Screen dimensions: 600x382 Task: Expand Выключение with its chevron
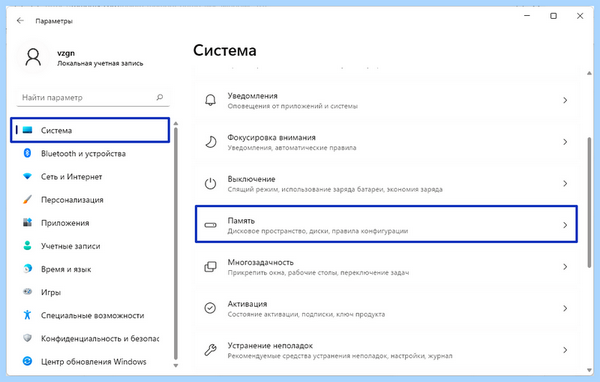coord(565,183)
